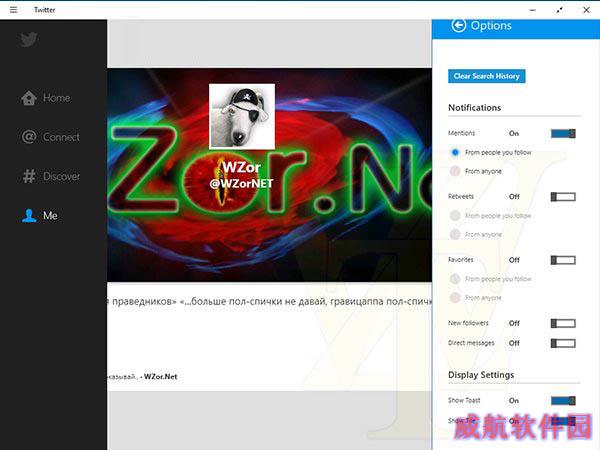Select Retweets 'From people you follow' radio

tap(455, 216)
